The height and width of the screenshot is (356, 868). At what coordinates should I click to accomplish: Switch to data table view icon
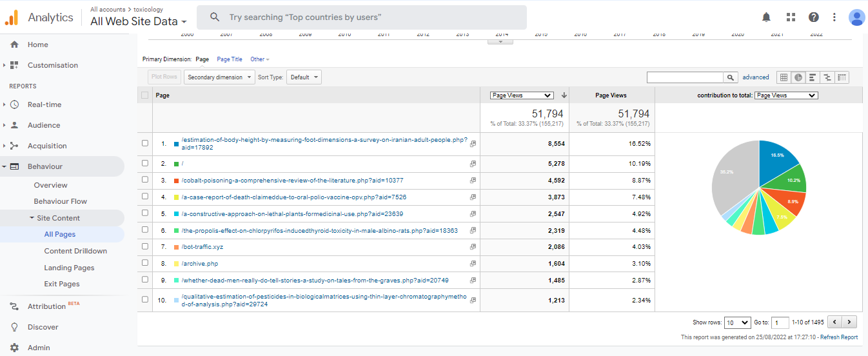click(x=784, y=77)
